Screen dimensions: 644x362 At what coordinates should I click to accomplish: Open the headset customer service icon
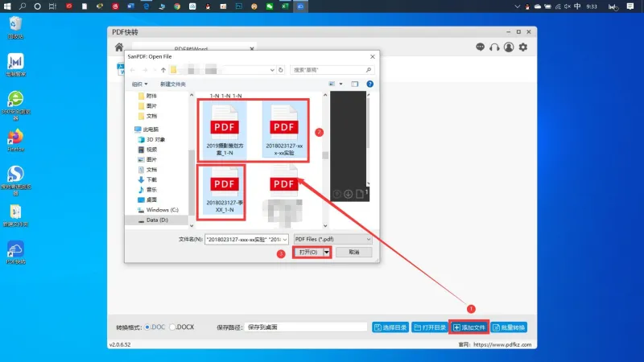[494, 47]
